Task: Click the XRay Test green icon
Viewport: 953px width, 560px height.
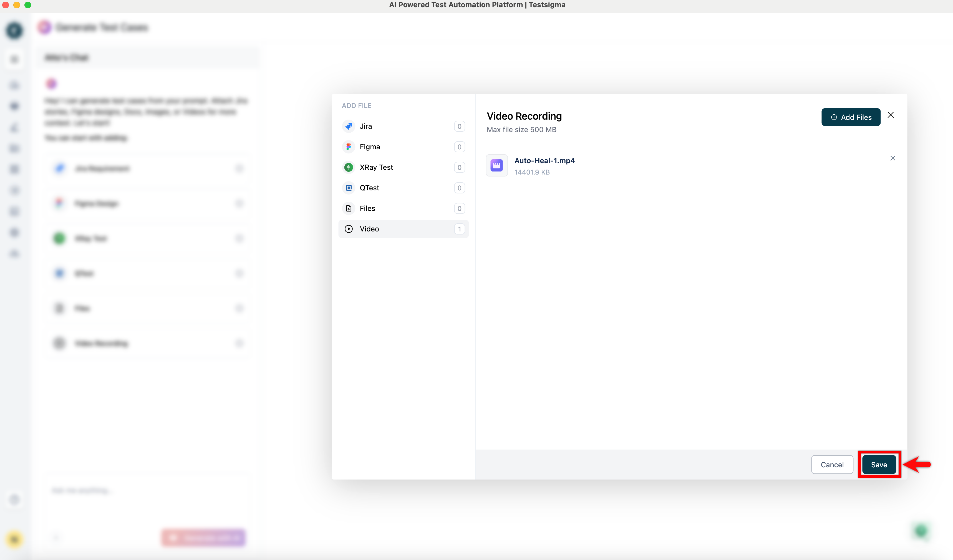Action: click(x=349, y=167)
